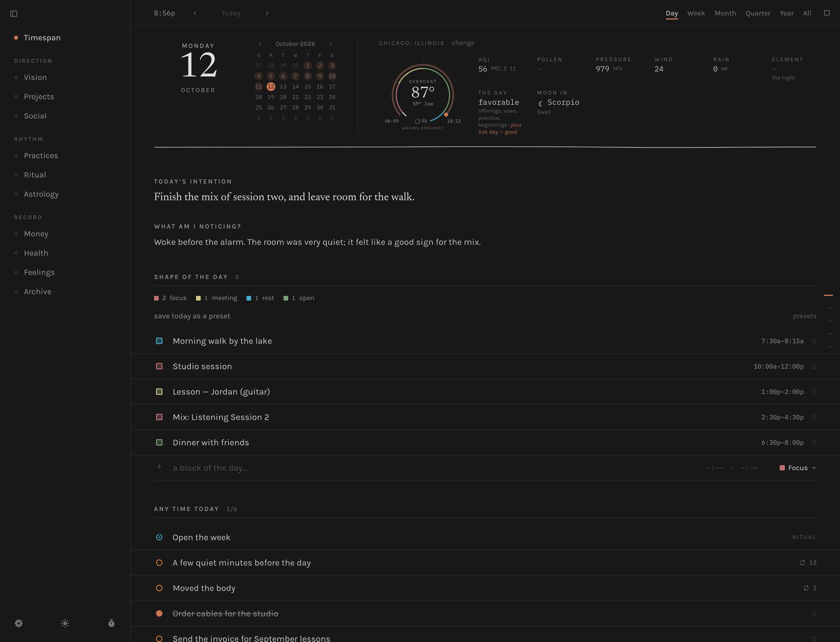Screen dimensions: 840x642
Task: Click repeat icon on Moved the body
Action: pyautogui.click(x=806, y=588)
